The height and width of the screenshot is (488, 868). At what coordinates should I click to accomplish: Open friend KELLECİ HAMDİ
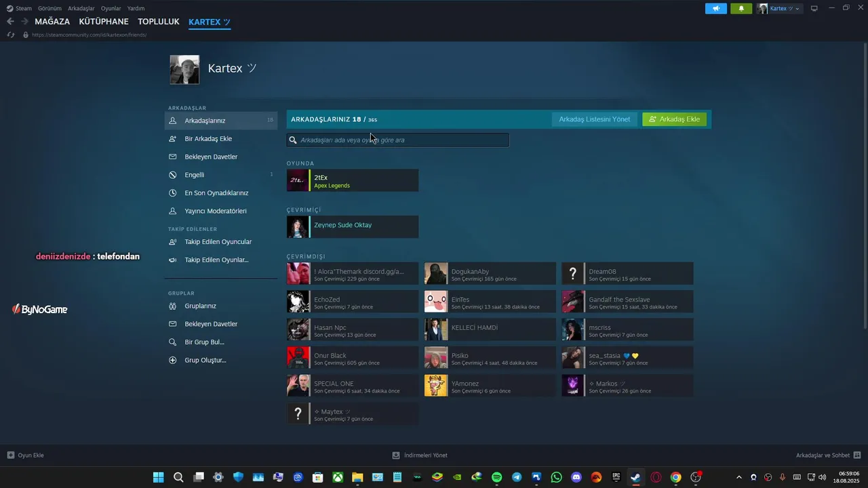pos(490,329)
